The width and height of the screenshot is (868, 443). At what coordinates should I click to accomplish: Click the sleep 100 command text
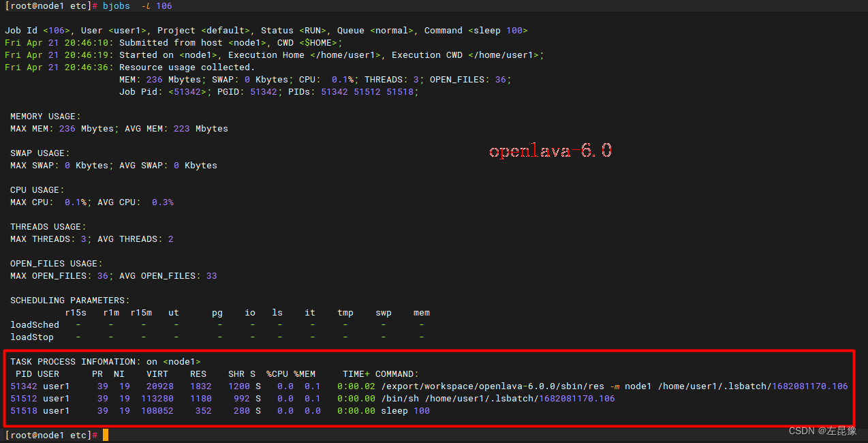pos(499,30)
